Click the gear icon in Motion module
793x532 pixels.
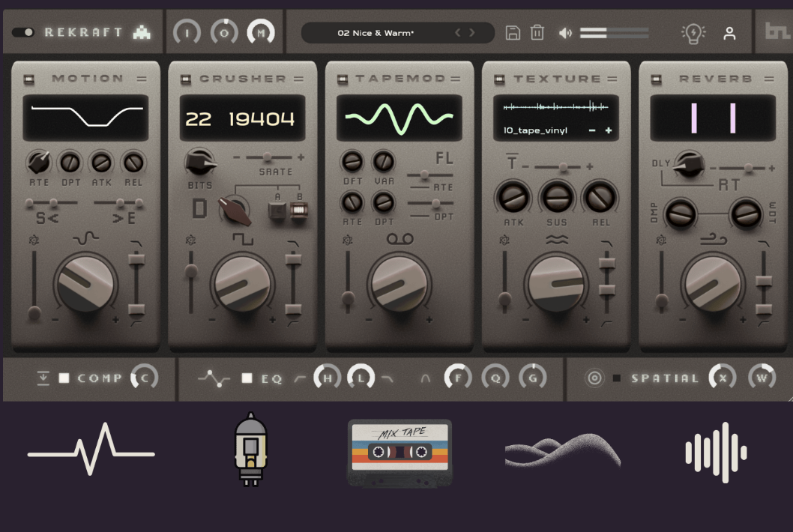[x=34, y=241]
